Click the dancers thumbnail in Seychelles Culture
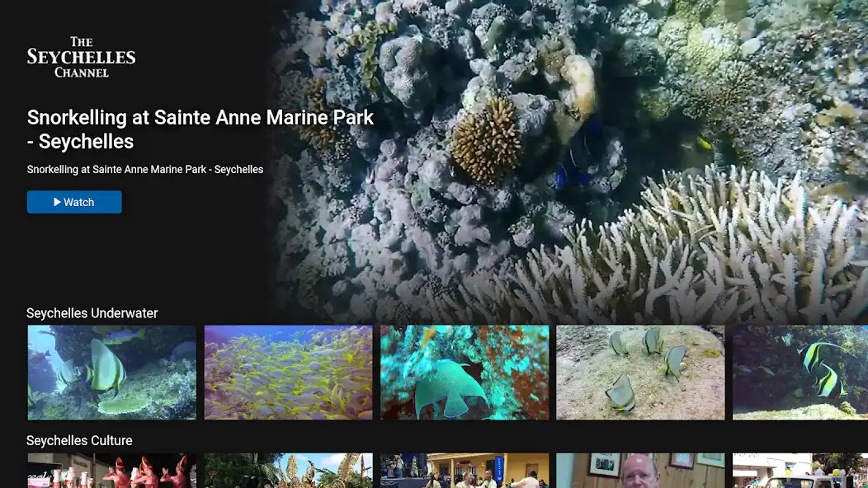Screen dimensions: 868x488 (111, 471)
